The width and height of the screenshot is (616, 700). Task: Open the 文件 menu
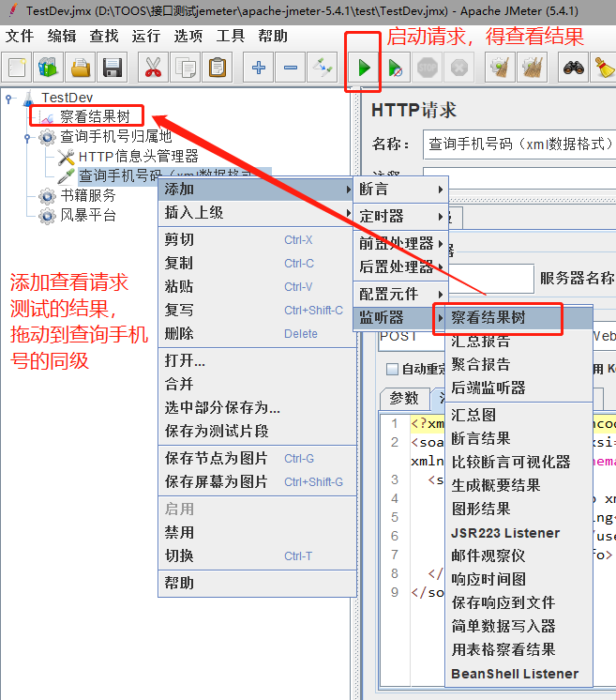(19, 36)
